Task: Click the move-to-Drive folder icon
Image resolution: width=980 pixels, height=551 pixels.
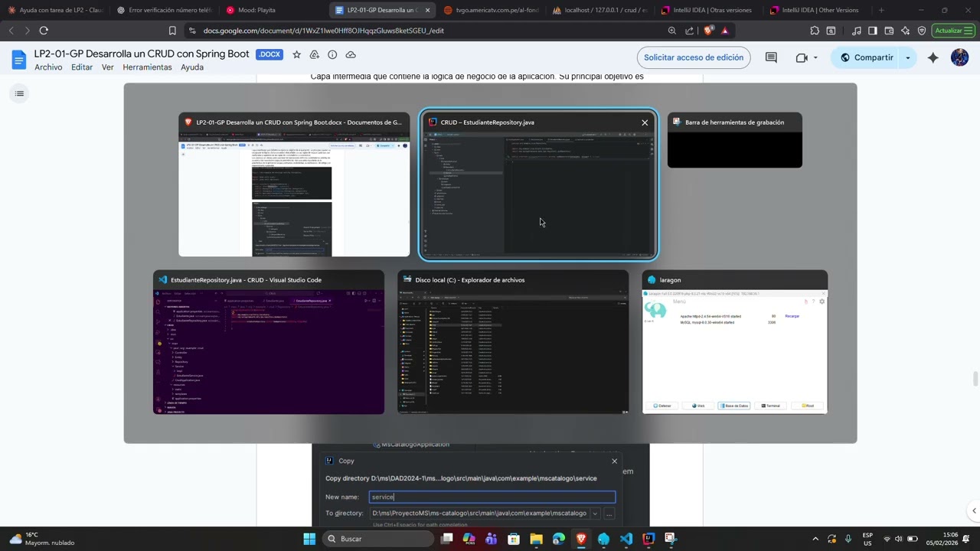Action: (315, 54)
